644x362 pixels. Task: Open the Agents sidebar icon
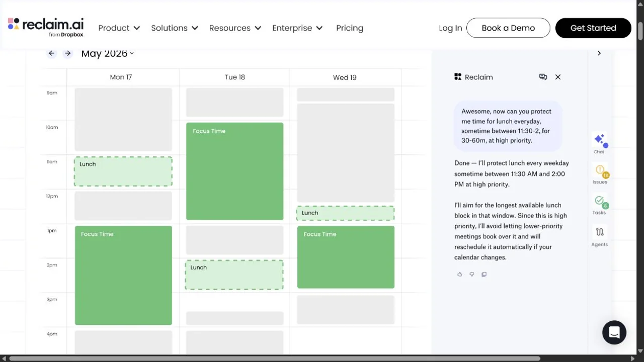600,236
